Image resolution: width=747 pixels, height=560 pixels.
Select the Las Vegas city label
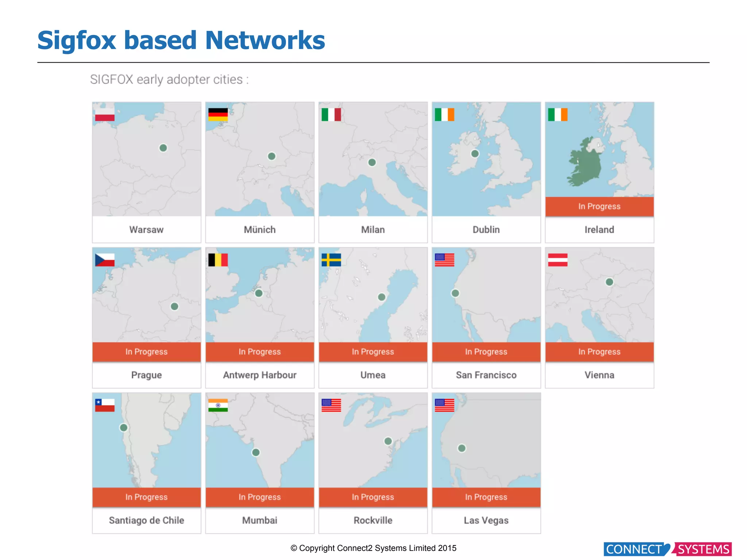(x=486, y=521)
